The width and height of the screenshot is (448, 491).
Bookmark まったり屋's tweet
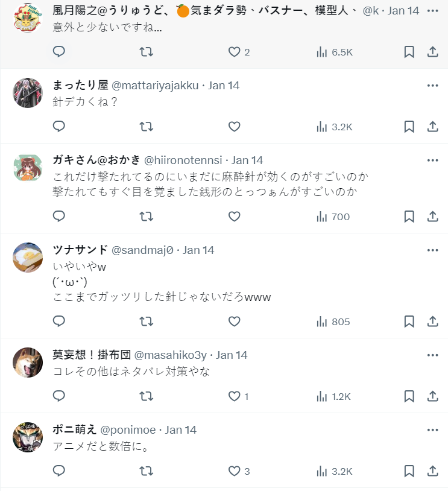[409, 127]
